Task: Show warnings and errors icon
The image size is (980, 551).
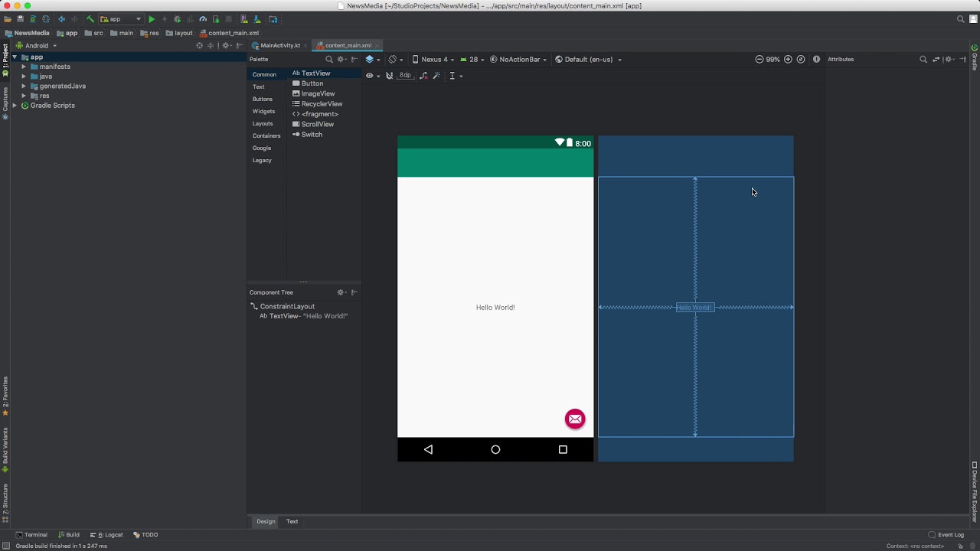Action: pyautogui.click(x=816, y=60)
